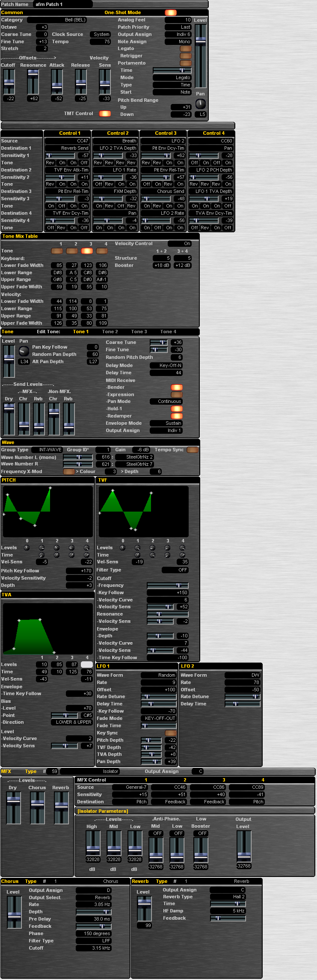The width and height of the screenshot is (317, 980).
Task: Enable MIDI Receive Expression switch
Action: point(177,394)
